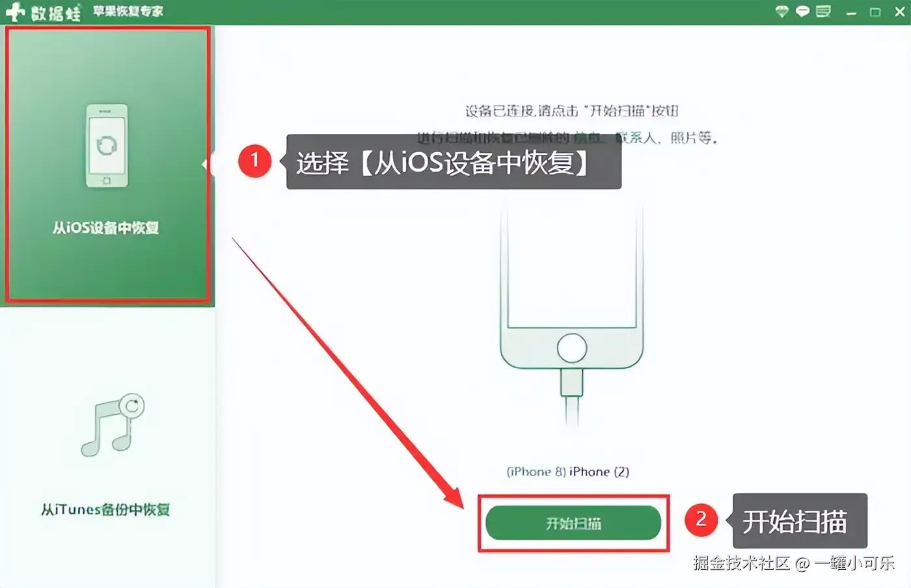The height and width of the screenshot is (588, 911).
Task: Click the (iPhone 8) iPhone (2) device name
Action: (x=568, y=472)
